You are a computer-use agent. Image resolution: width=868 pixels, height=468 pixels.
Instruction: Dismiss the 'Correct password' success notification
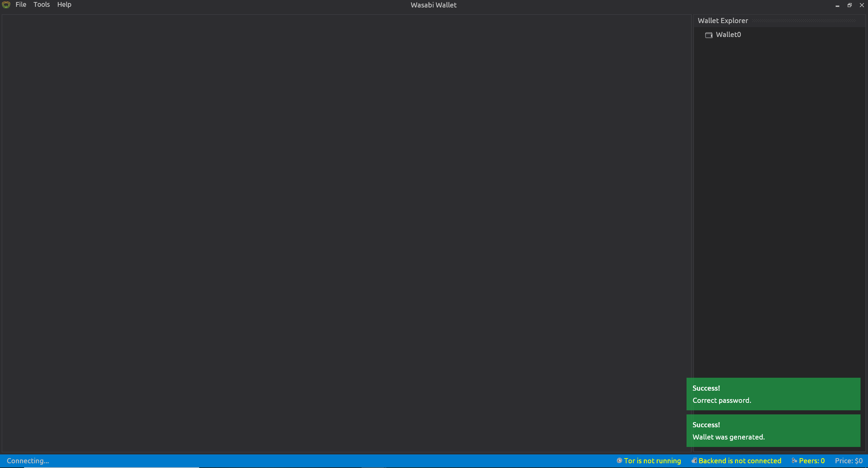click(773, 394)
